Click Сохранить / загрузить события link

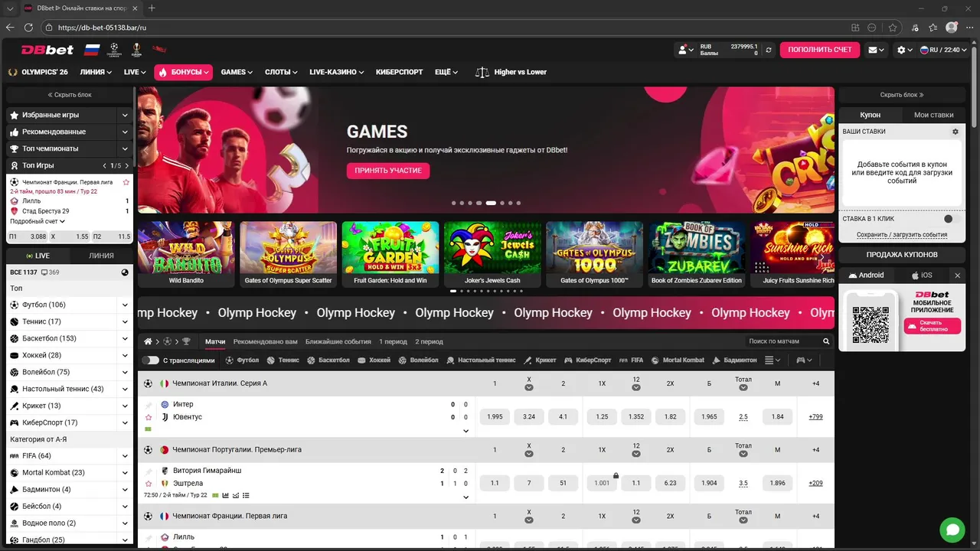pyautogui.click(x=902, y=235)
